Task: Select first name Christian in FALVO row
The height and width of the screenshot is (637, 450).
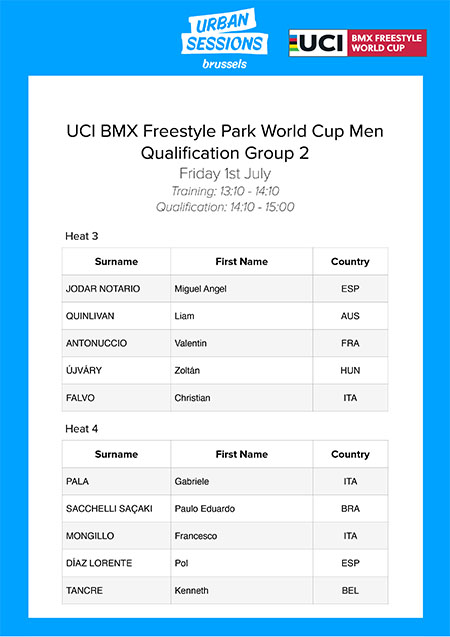Action: tap(193, 398)
